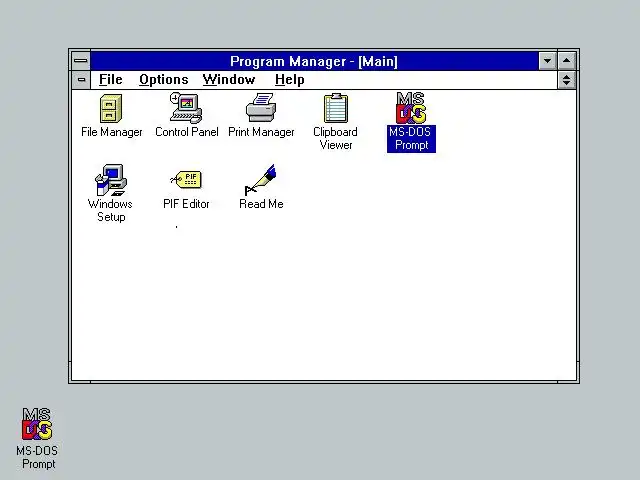Open the File menu
The width and height of the screenshot is (640, 480).
coord(111,80)
